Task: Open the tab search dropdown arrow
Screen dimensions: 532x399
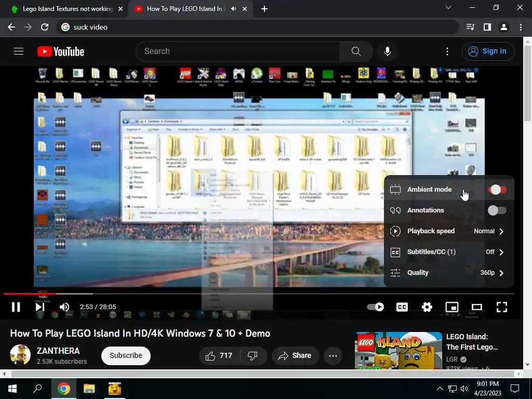Action: tap(448, 7)
